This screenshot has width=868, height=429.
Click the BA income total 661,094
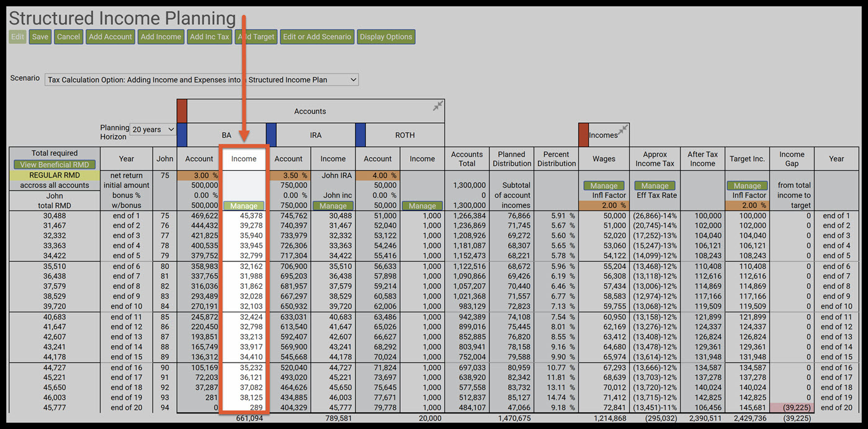[250, 418]
